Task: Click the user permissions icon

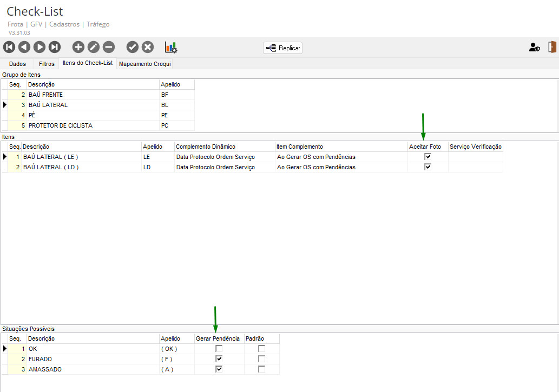Action: tap(535, 47)
